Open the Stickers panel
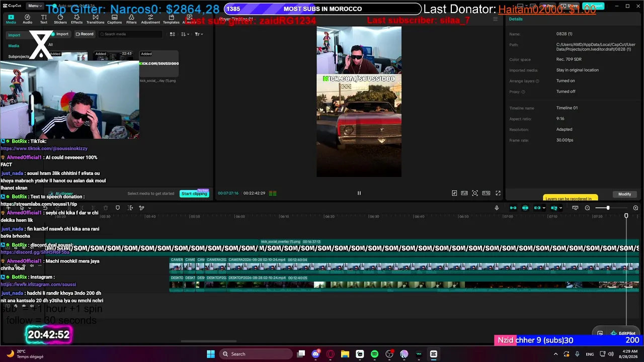The image size is (644, 362). pyautogui.click(x=60, y=19)
